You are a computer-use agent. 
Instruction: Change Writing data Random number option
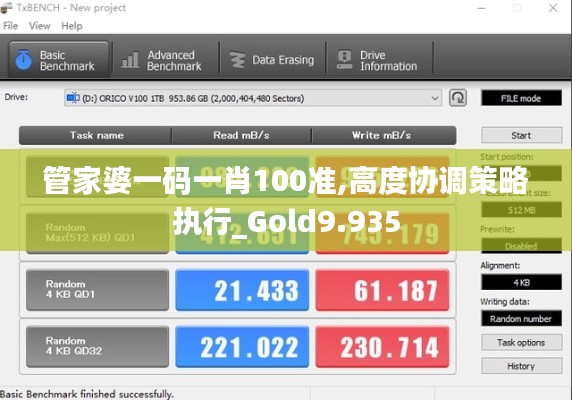pyautogui.click(x=521, y=319)
